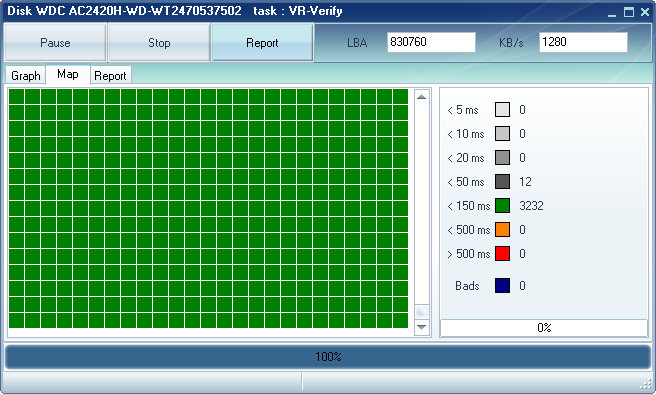
Task: Click the < 5 ms color swatch
Action: click(502, 110)
